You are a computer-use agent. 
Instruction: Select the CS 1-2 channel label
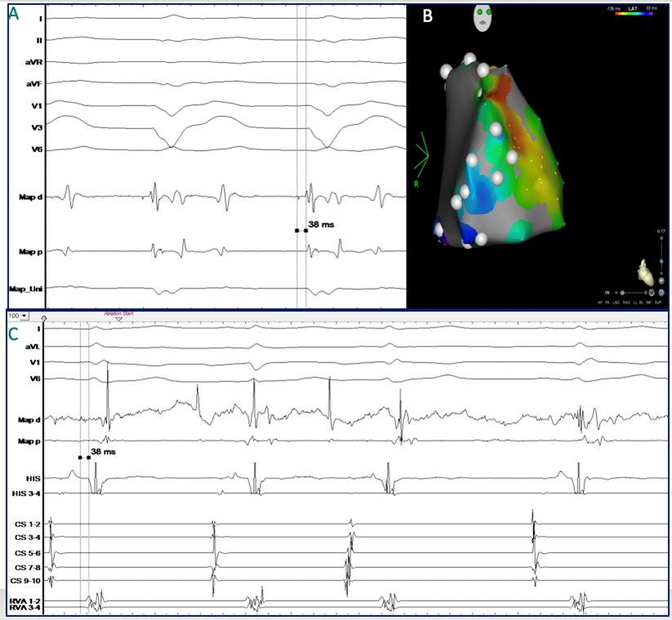(27, 524)
